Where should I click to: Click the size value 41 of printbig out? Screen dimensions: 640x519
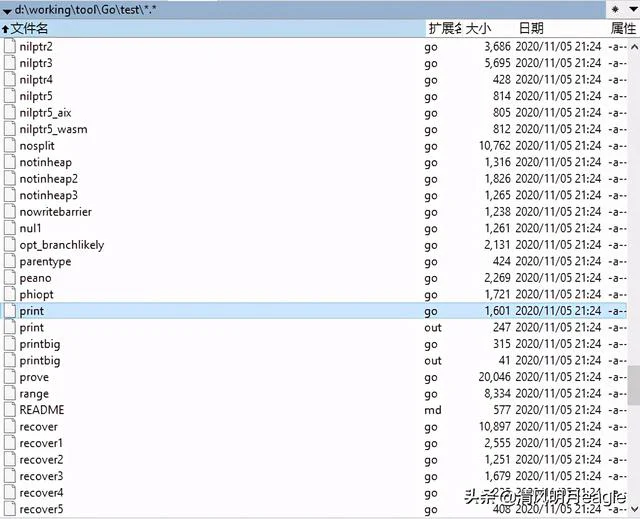point(504,360)
